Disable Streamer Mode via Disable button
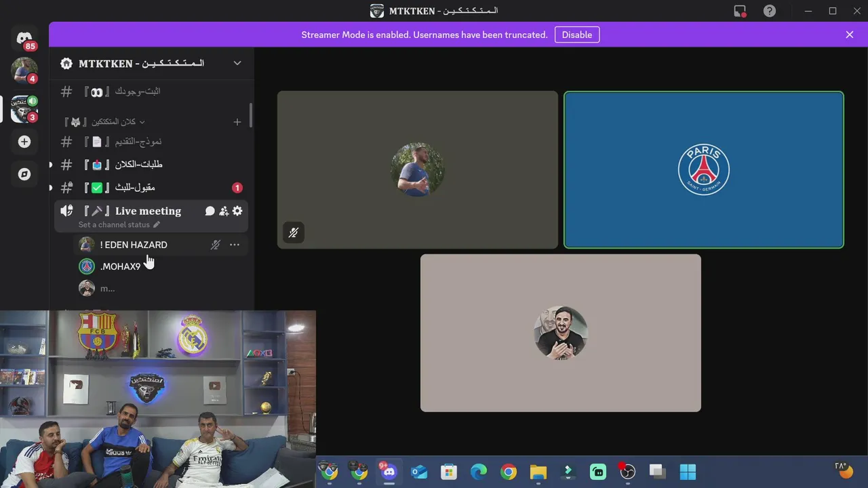This screenshot has width=868, height=488. click(577, 35)
